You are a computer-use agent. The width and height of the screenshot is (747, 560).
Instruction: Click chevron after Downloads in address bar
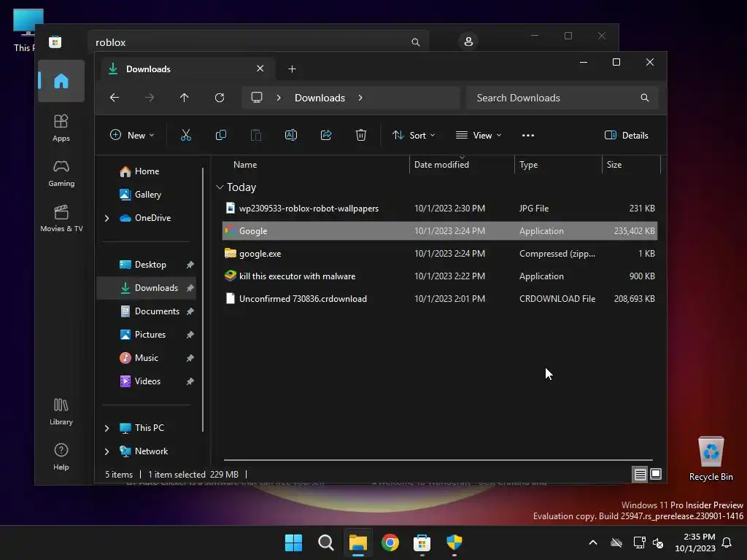coord(360,98)
